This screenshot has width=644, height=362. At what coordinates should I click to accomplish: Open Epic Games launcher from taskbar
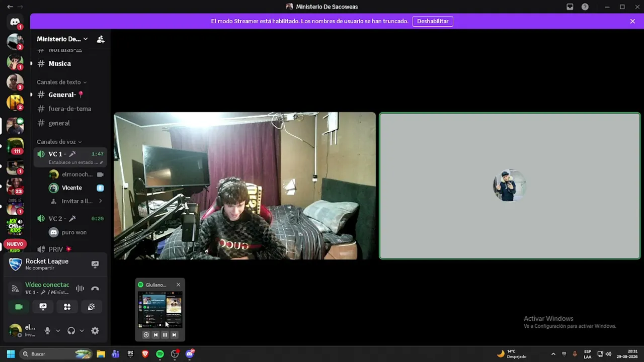[x=130, y=354]
